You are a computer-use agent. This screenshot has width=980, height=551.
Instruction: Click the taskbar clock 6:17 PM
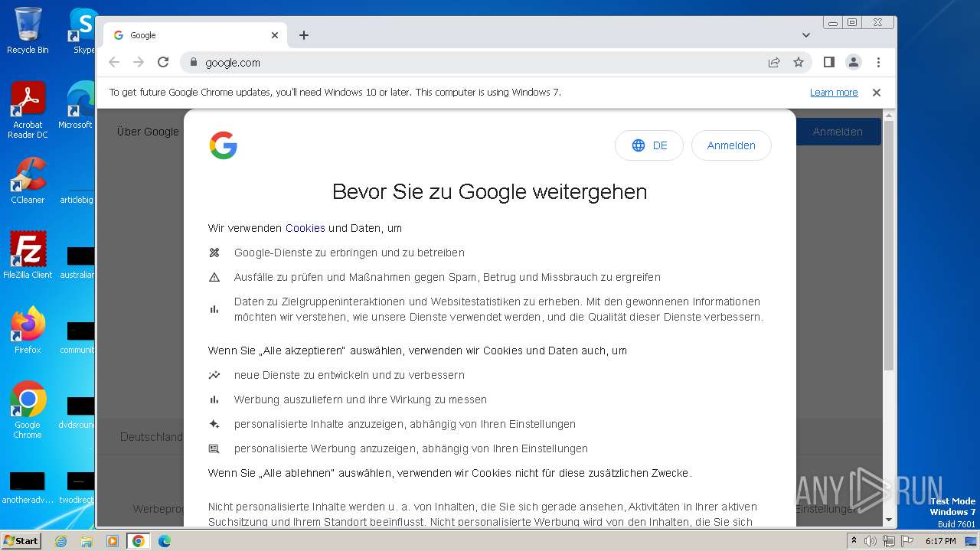940,541
